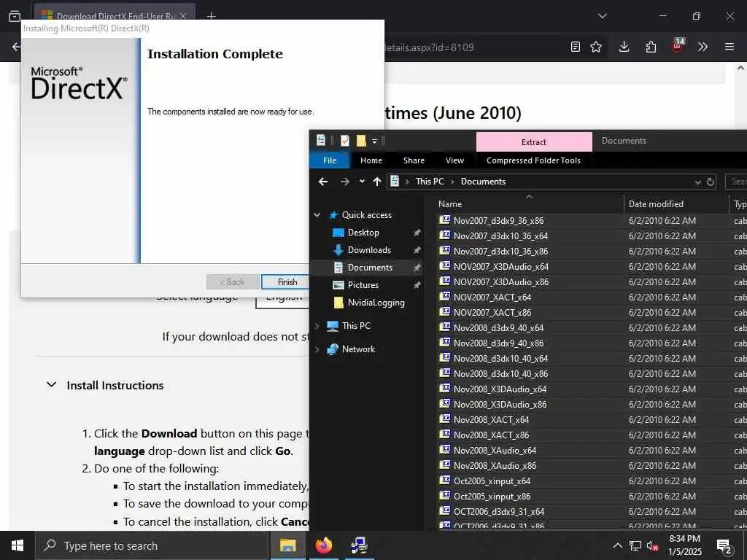Screen dimensions: 747x560
Task: Show more Firefox toolbar tools
Action: [703, 47]
